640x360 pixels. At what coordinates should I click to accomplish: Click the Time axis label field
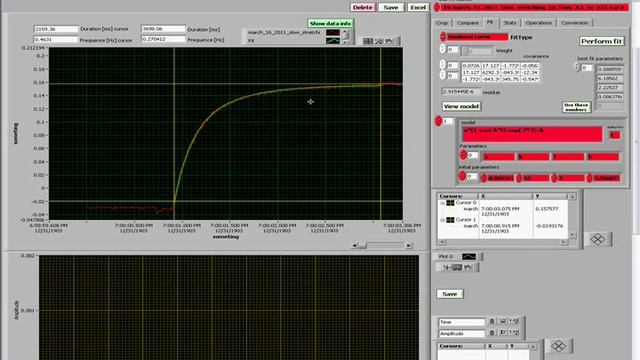[462, 322]
